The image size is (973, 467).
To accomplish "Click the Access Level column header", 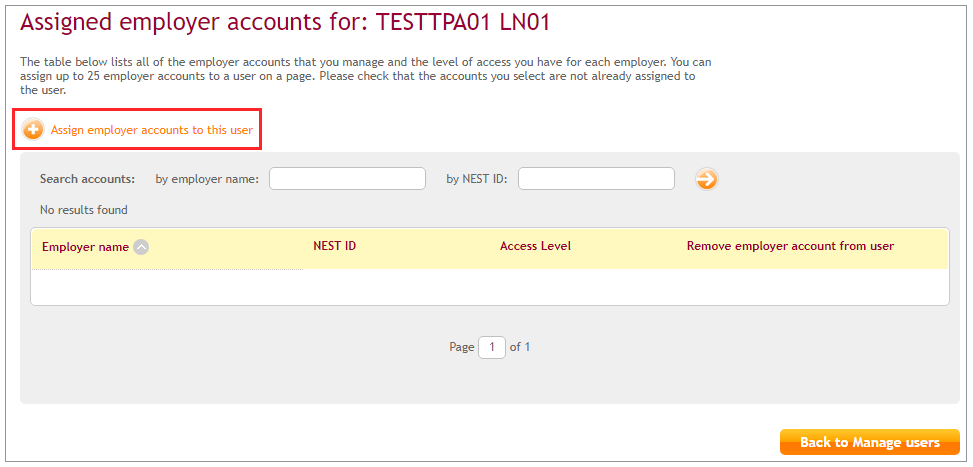I will tap(535, 246).
